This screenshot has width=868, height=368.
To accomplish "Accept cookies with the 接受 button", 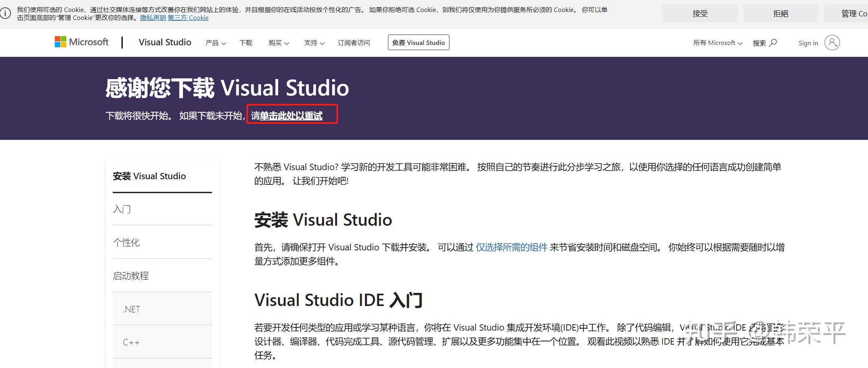I will pyautogui.click(x=700, y=14).
